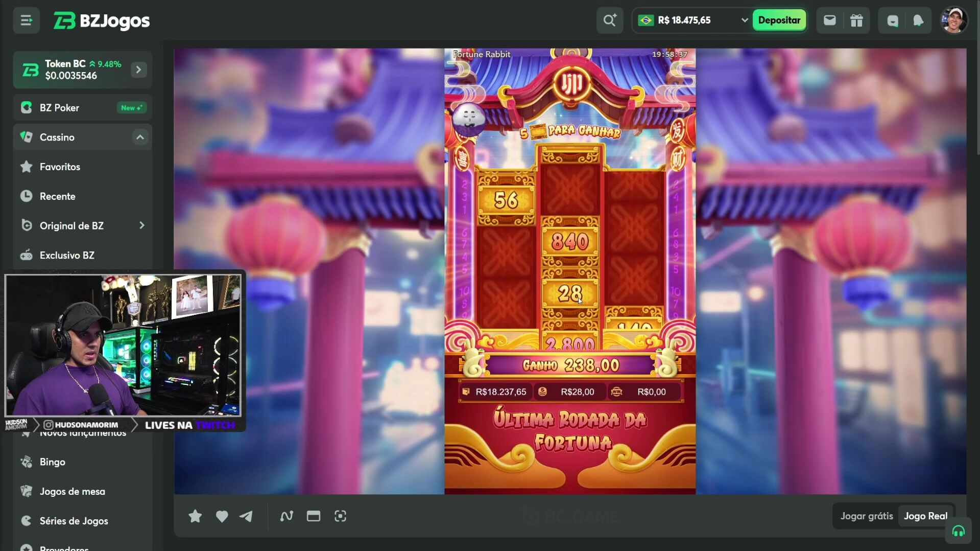Open the Token BC arrow button

(x=138, y=70)
